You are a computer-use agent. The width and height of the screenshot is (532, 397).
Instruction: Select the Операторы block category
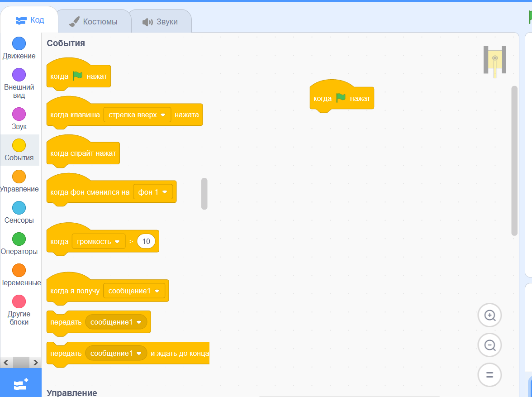tap(19, 244)
